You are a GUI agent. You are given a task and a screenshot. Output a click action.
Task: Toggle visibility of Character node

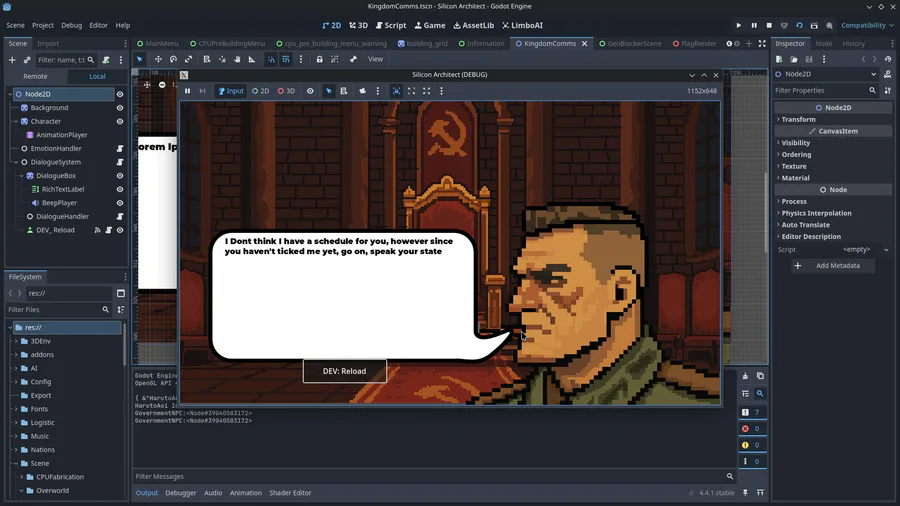point(120,122)
